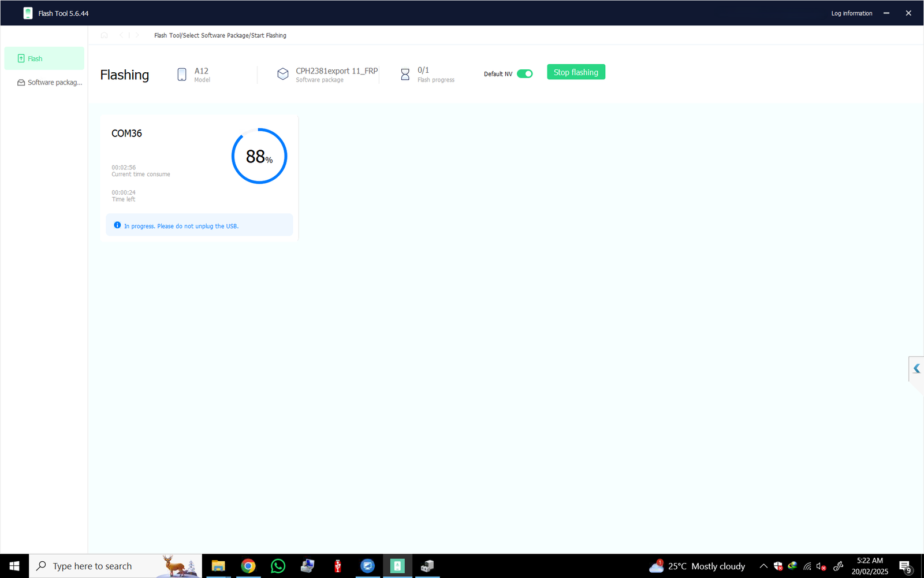Toggle the Default NV switch off

524,73
